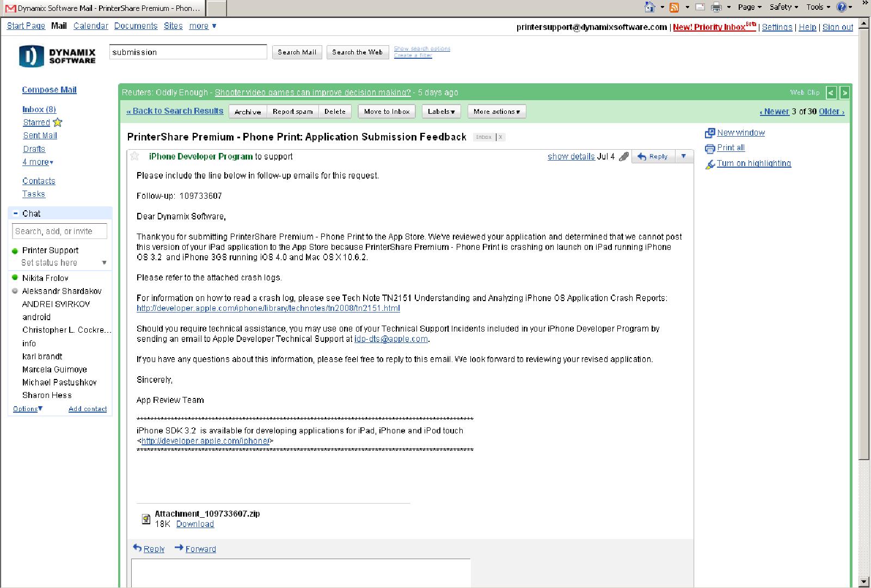
Task: Open Inbox (8) folder
Action: [x=39, y=109]
